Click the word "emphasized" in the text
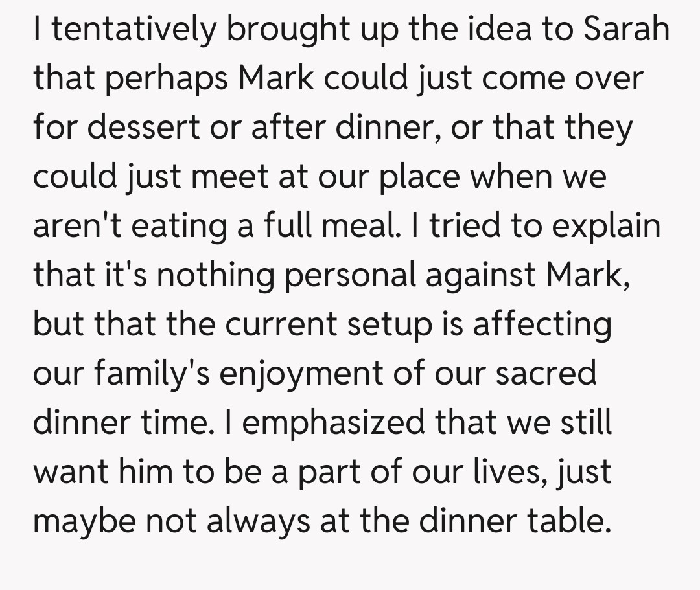700x590 pixels. (334, 424)
